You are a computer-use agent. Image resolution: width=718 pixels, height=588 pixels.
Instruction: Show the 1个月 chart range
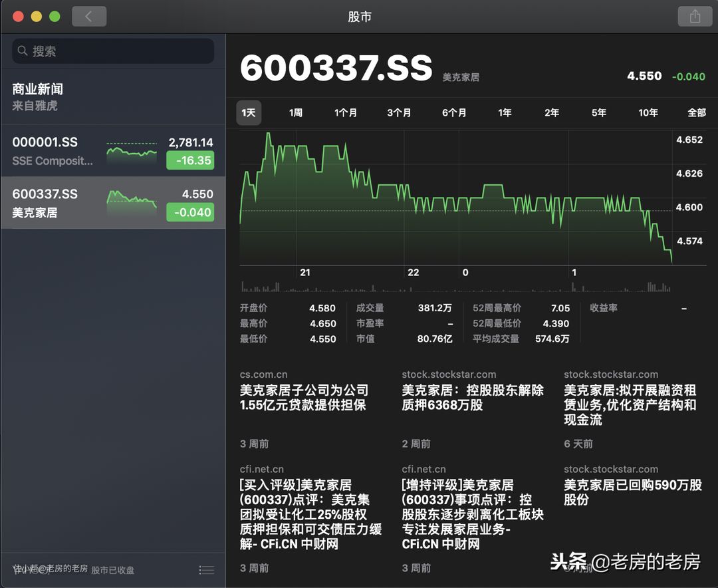[346, 112]
